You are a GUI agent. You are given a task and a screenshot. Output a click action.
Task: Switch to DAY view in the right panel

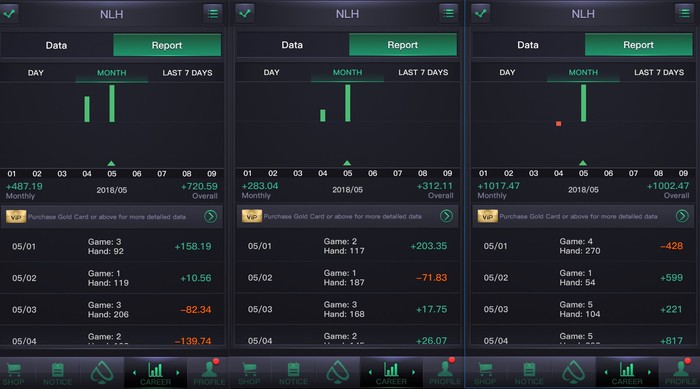(x=507, y=72)
